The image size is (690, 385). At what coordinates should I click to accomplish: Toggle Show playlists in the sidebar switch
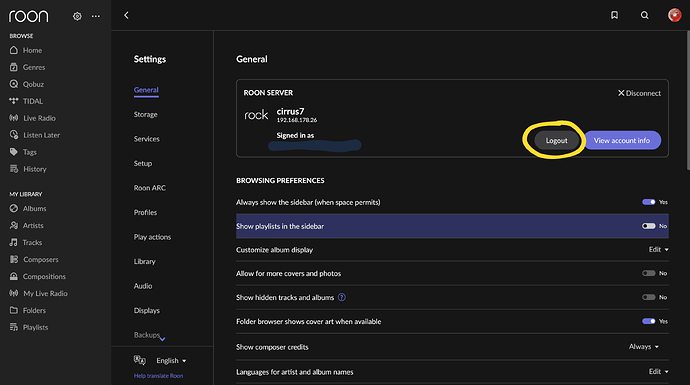point(648,226)
